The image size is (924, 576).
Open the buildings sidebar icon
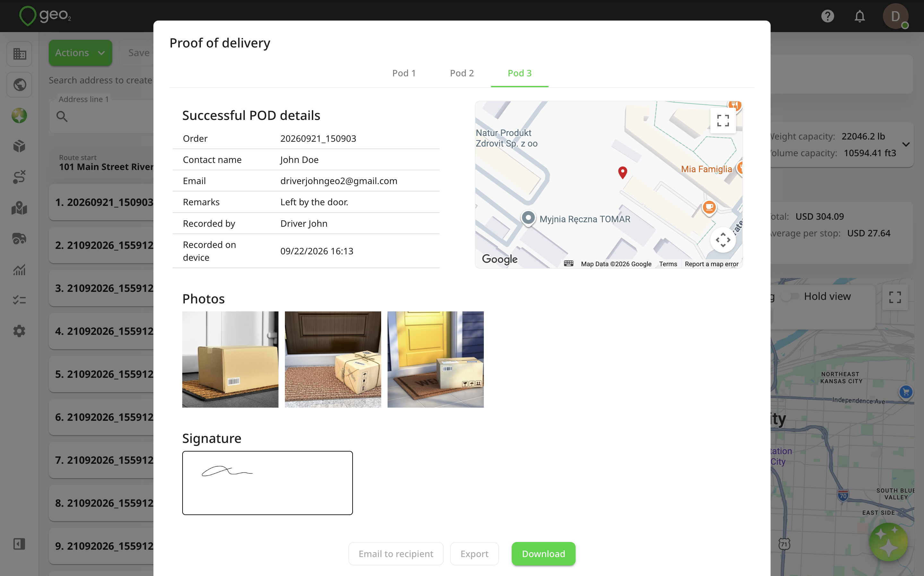coord(20,54)
